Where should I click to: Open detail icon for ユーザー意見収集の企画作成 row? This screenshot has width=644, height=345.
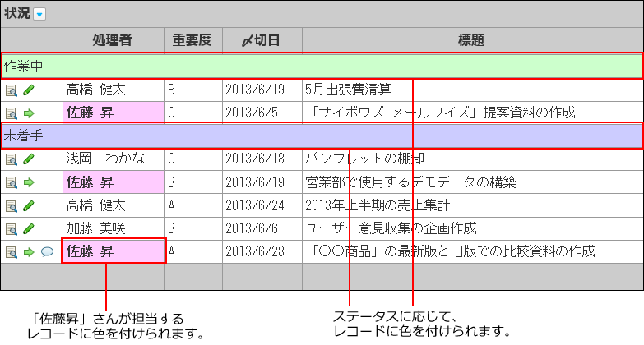(12, 229)
